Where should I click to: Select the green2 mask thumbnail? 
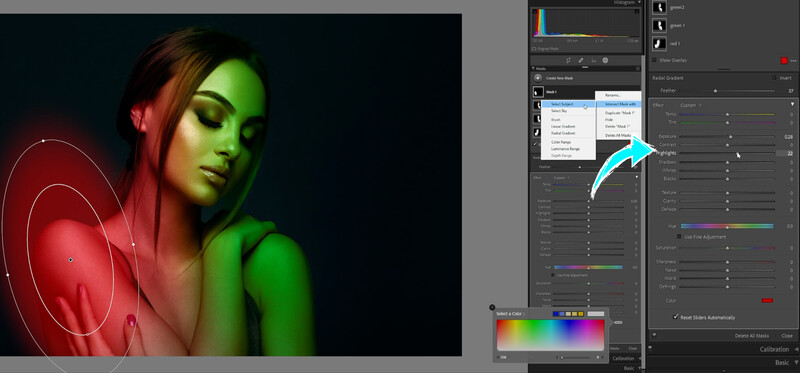(659, 8)
